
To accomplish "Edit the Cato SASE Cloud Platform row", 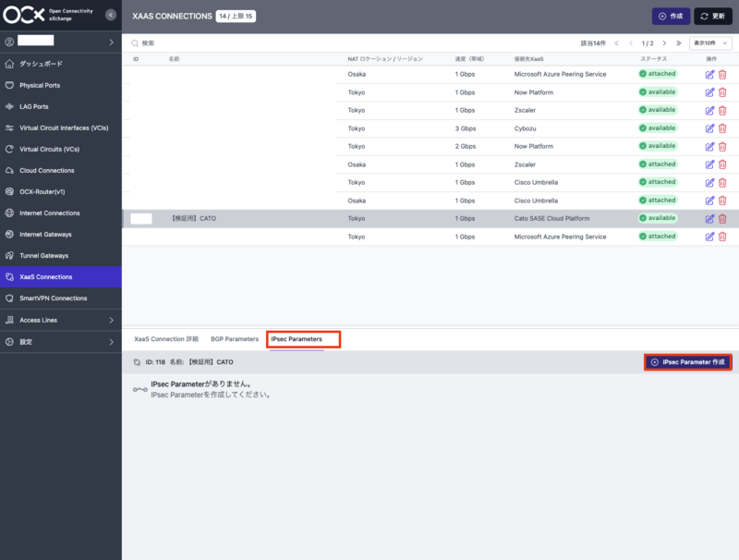I will [709, 219].
